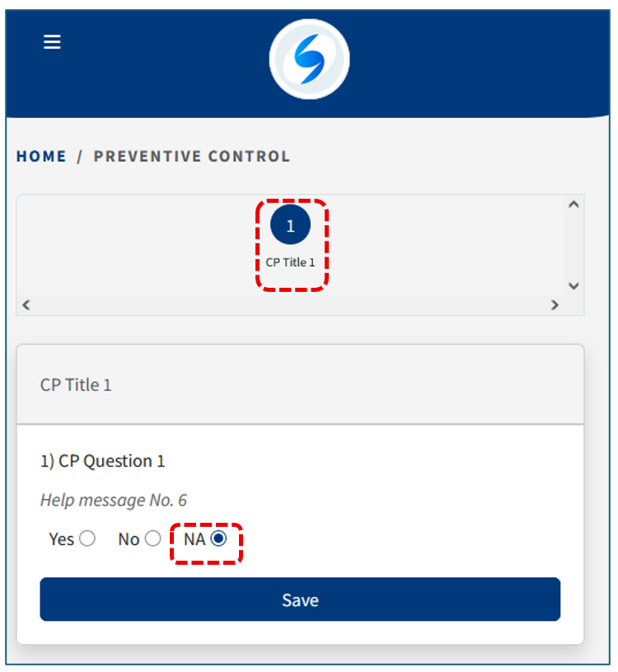
Task: Click the step panel's scroll left arrow
Action: (26, 305)
